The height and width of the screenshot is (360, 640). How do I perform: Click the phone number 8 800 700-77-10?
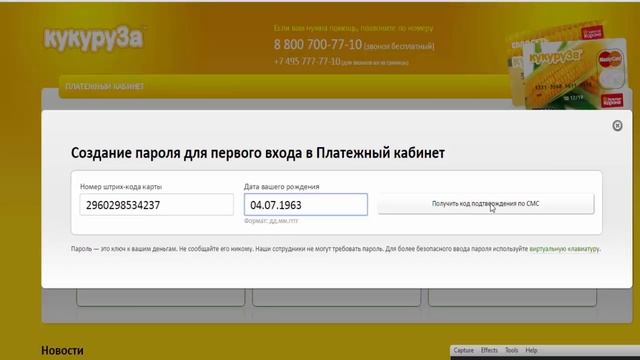click(x=318, y=44)
